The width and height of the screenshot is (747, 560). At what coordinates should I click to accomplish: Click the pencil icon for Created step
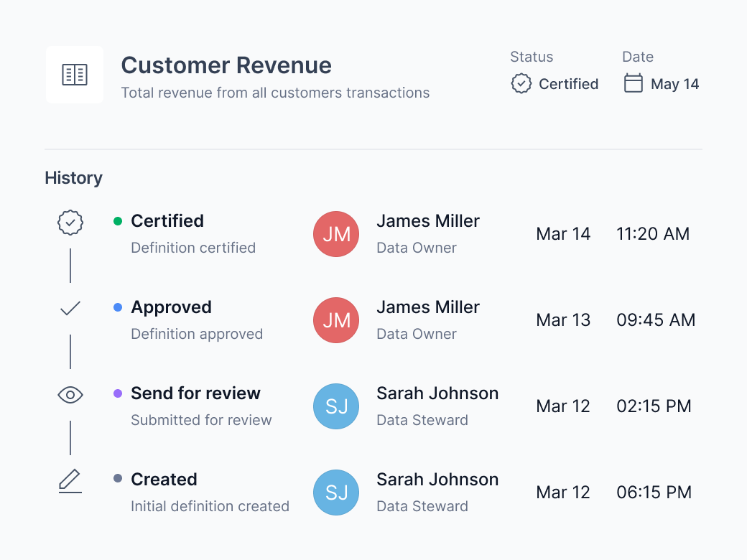pos(70,481)
